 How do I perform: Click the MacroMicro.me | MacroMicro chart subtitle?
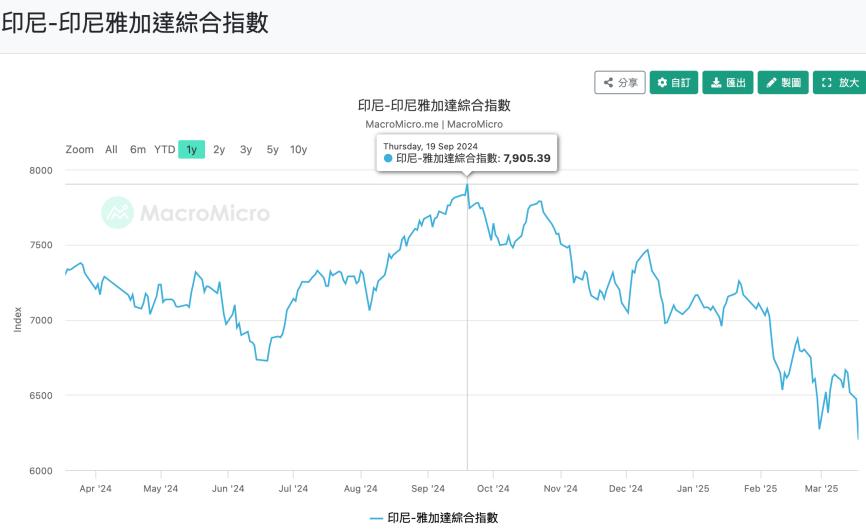(434, 124)
